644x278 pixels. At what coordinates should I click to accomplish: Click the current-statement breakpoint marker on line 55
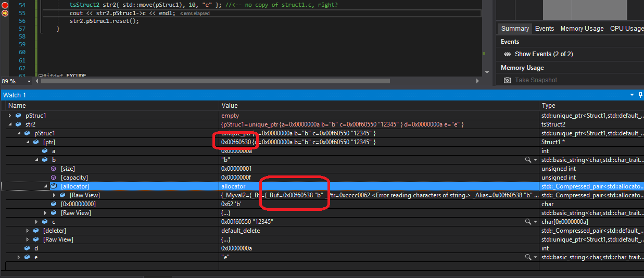coord(5,13)
